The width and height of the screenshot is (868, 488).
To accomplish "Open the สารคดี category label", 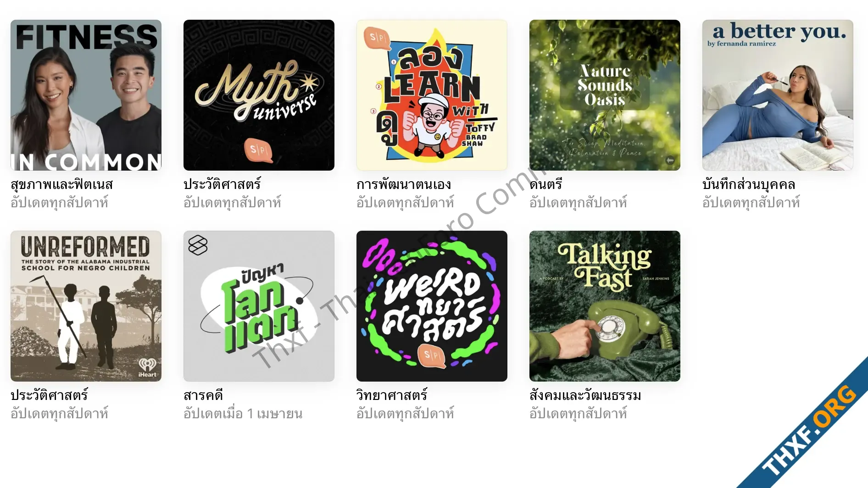I will [203, 395].
